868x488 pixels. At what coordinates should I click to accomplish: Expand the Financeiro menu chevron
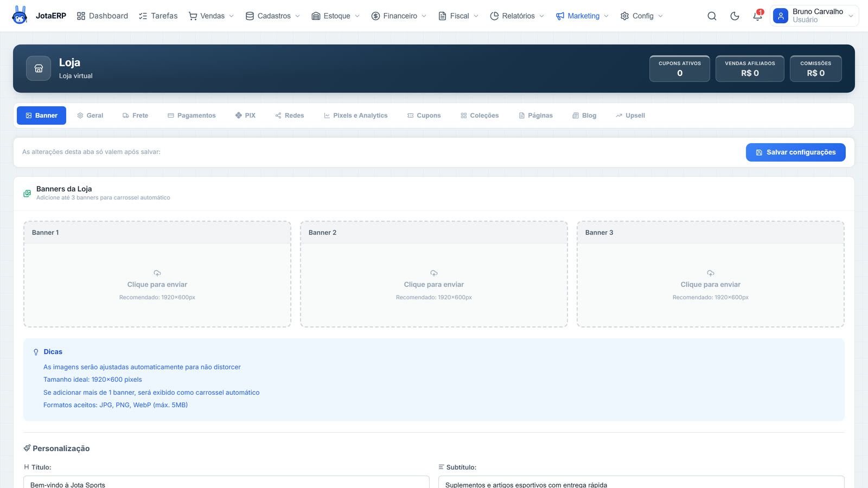coord(424,16)
